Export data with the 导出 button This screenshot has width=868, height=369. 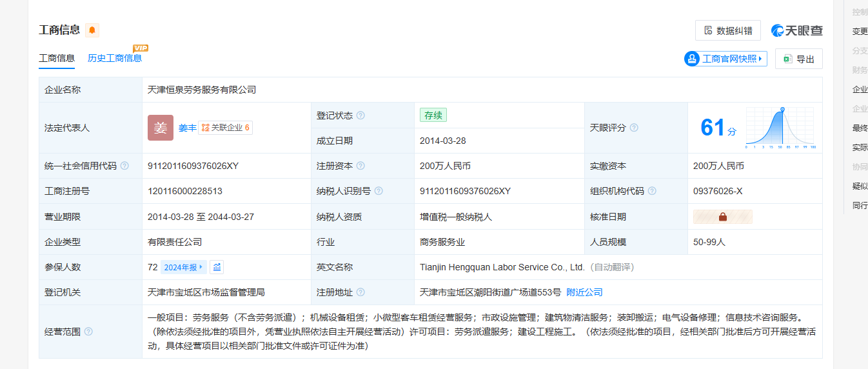pos(798,59)
